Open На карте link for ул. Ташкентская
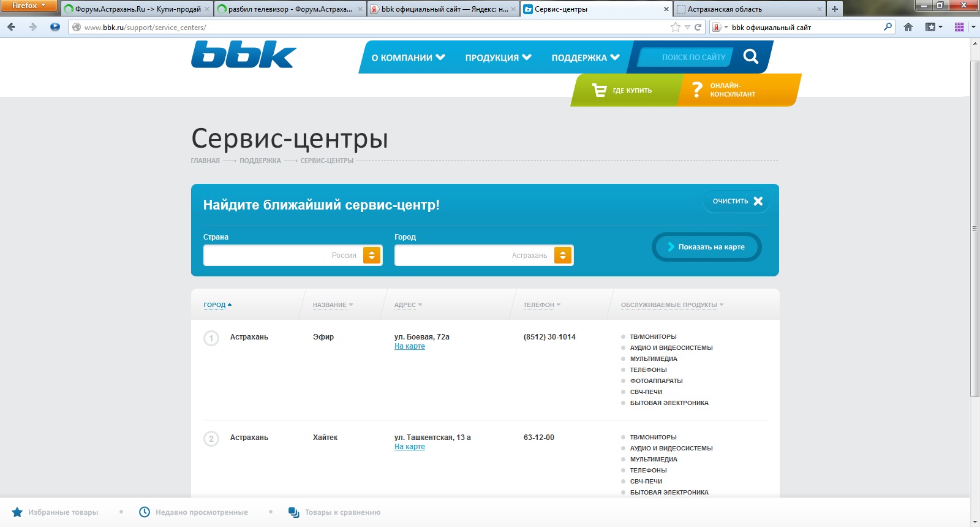 (410, 447)
